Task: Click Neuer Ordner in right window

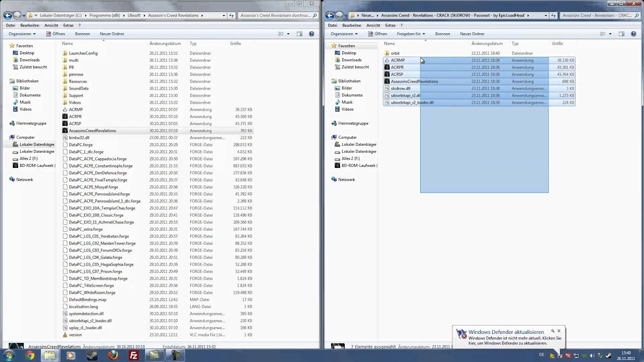Action: pyautogui.click(x=472, y=34)
